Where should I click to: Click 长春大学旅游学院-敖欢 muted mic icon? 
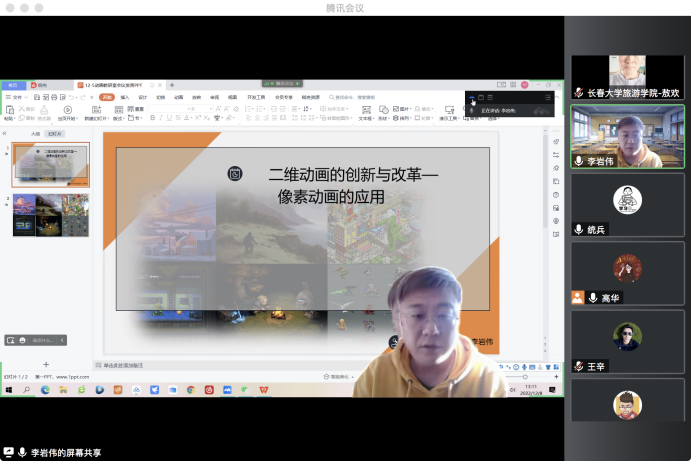[579, 93]
